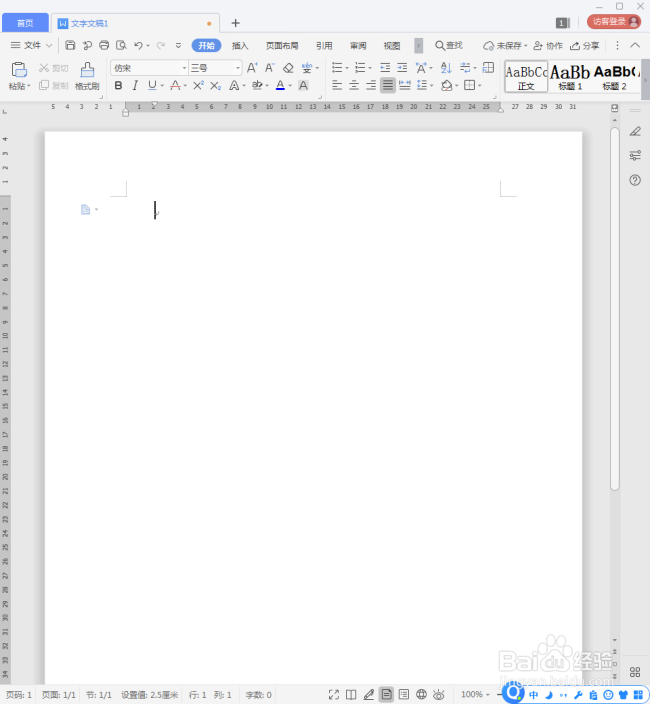Click 协作 collaborate button
Image resolution: width=650 pixels, height=704 pixels.
click(548, 45)
